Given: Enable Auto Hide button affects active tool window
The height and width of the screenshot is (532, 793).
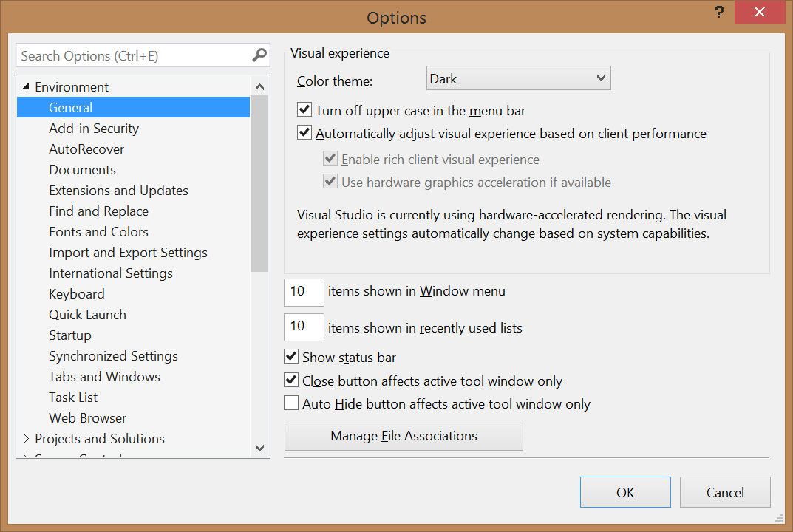Looking at the screenshot, I should pos(290,403).
